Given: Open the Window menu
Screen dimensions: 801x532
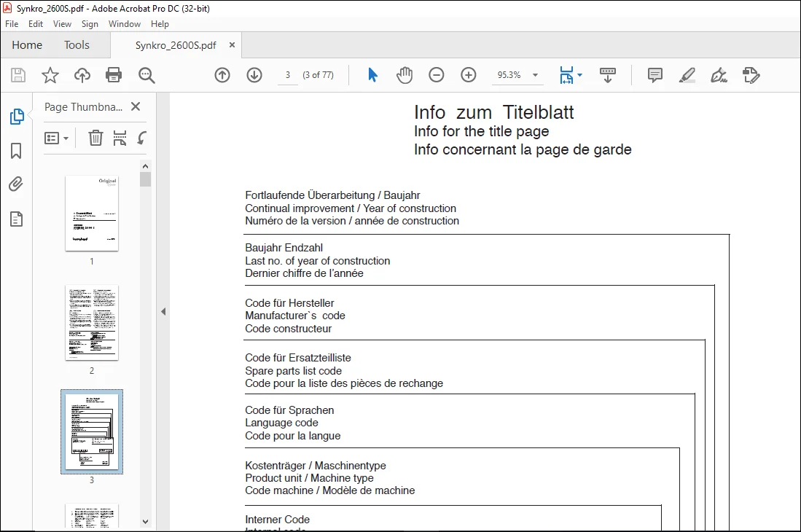Looking at the screenshot, I should (x=125, y=24).
